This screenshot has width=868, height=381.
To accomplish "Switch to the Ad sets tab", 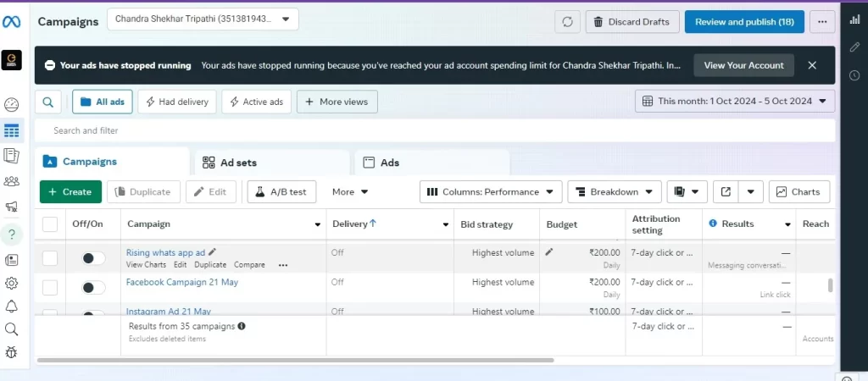I will 271,163.
